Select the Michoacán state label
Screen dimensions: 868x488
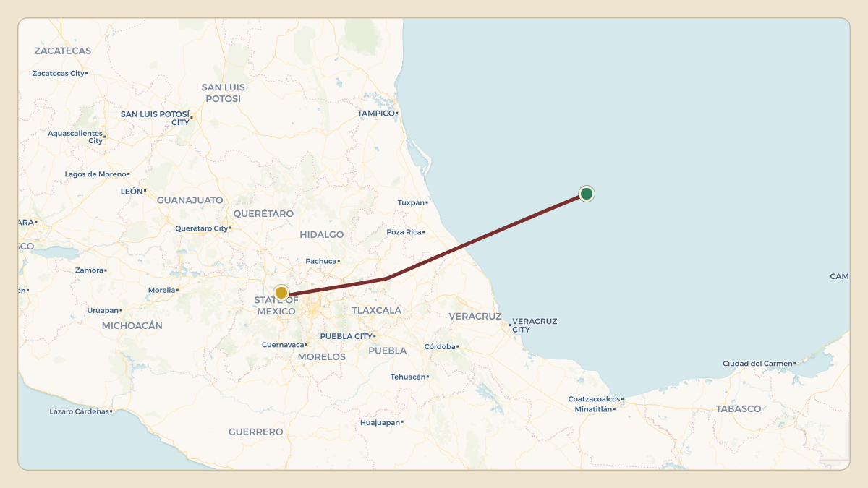point(132,326)
